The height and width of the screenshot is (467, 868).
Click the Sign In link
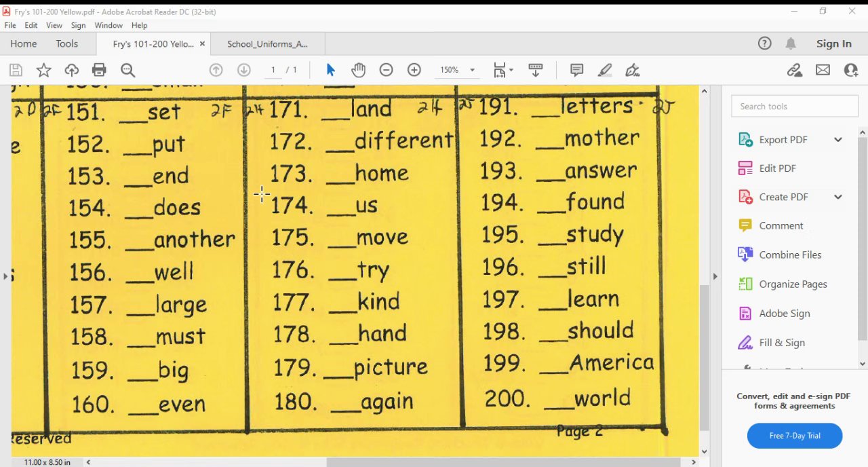[834, 43]
